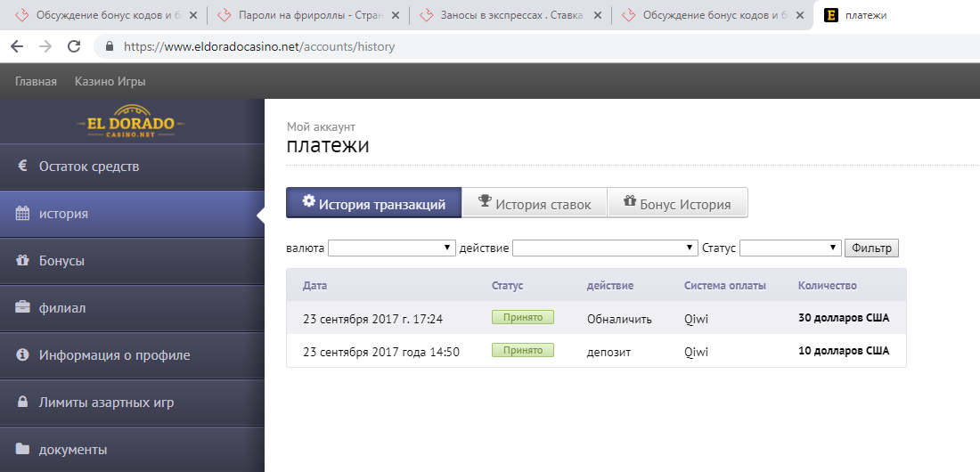Image resolution: width=980 pixels, height=472 pixels.
Task: Click the calendar icon next to история
Action: coord(22,214)
